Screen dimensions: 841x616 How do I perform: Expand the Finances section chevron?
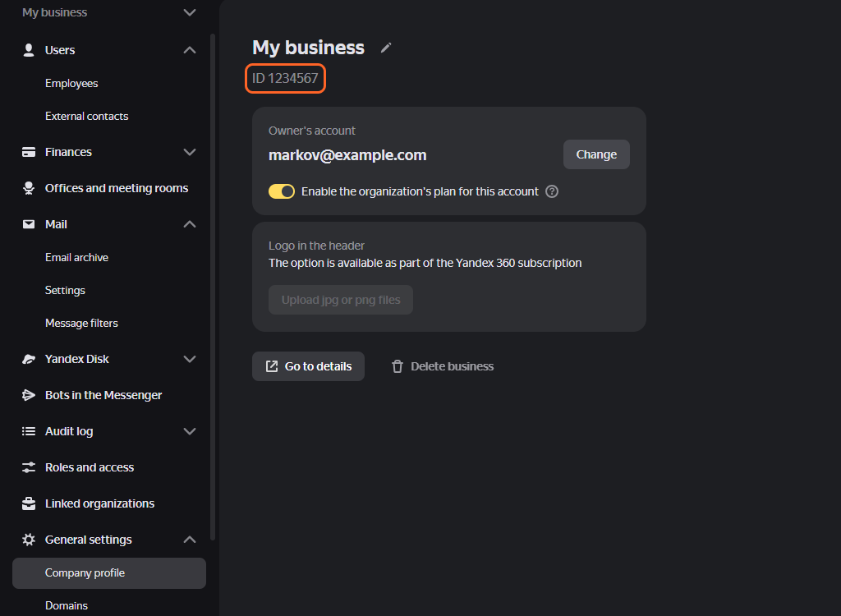tap(190, 152)
